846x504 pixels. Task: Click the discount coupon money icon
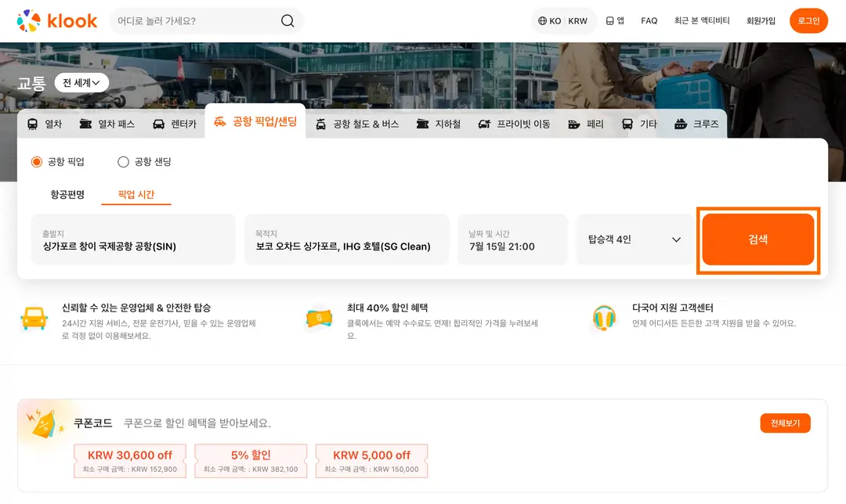coord(319,318)
